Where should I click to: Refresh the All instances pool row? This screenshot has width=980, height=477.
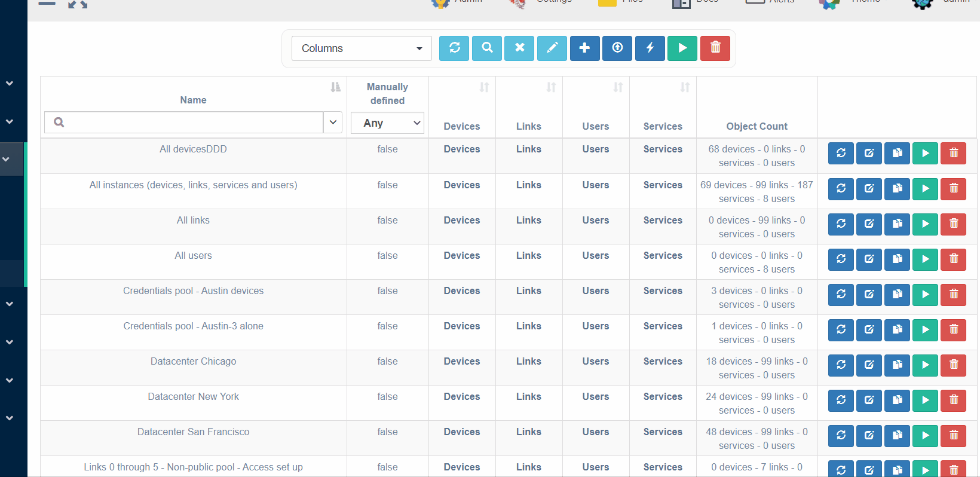tap(841, 189)
